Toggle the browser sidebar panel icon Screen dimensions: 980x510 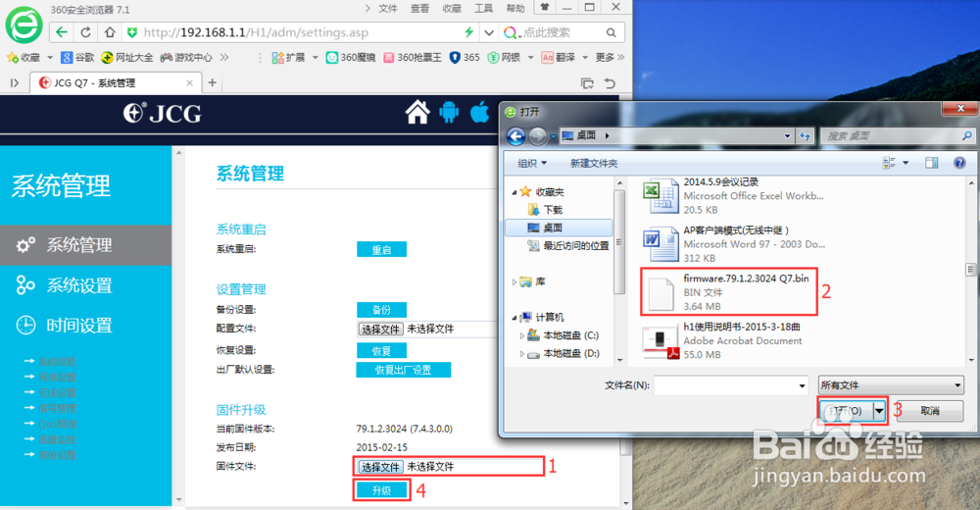tap(15, 82)
